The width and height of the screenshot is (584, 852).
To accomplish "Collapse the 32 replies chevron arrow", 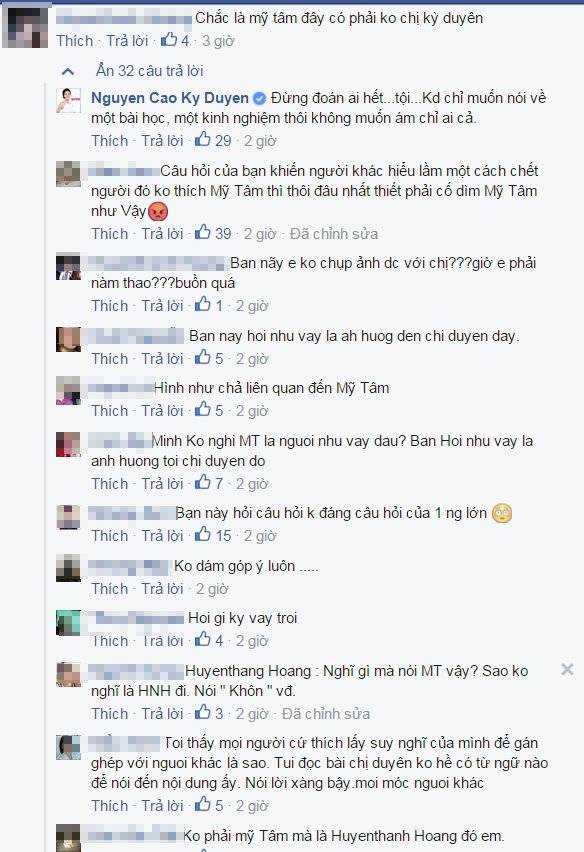I will pos(68,71).
